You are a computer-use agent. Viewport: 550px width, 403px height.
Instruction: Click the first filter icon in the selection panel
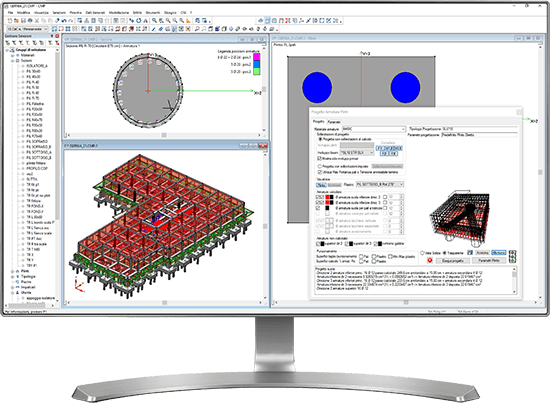click(8, 43)
